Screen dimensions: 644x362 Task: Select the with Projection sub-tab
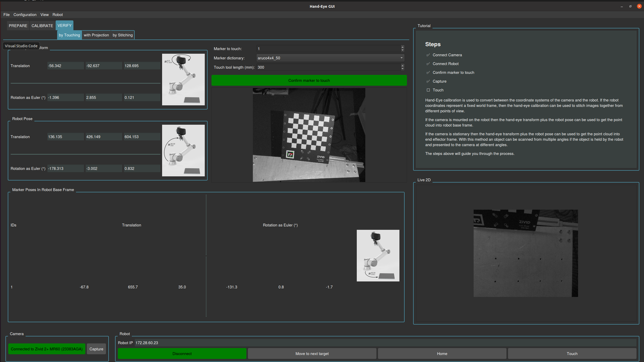(x=96, y=35)
